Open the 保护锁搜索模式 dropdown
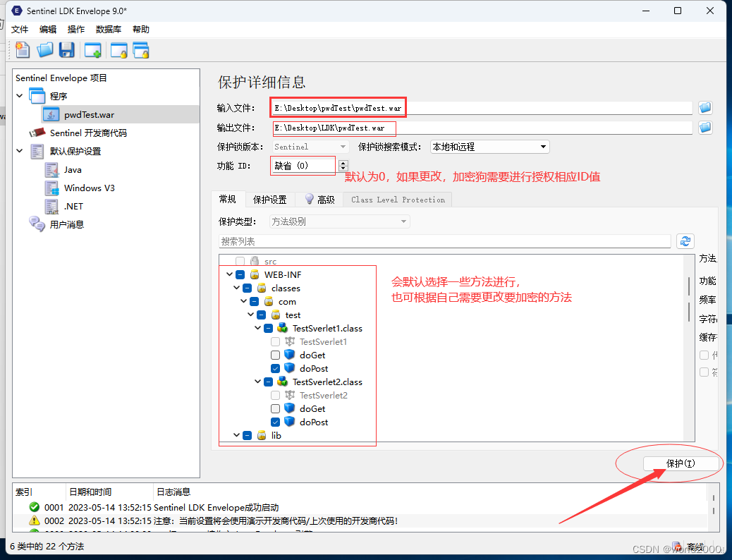This screenshot has width=732, height=560. pos(489,147)
